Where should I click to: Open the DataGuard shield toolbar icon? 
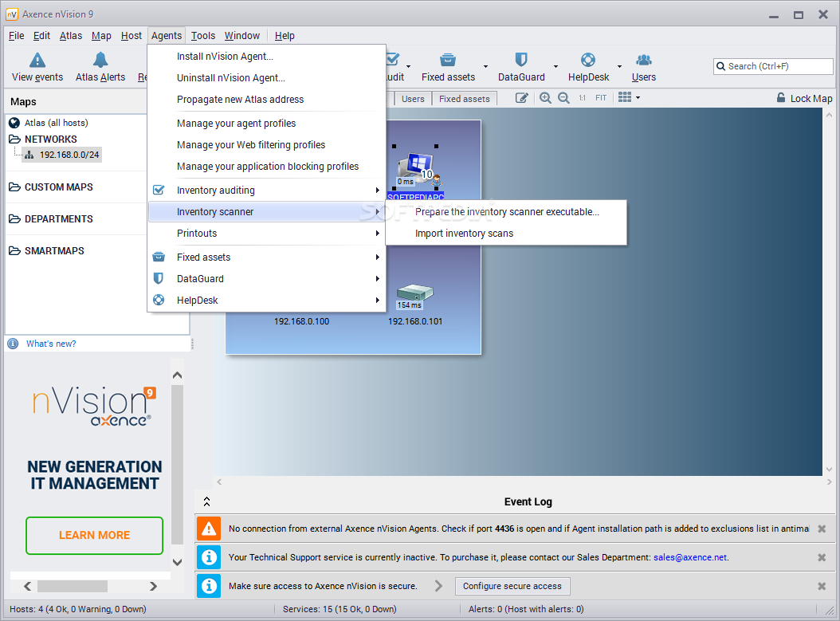(520, 60)
